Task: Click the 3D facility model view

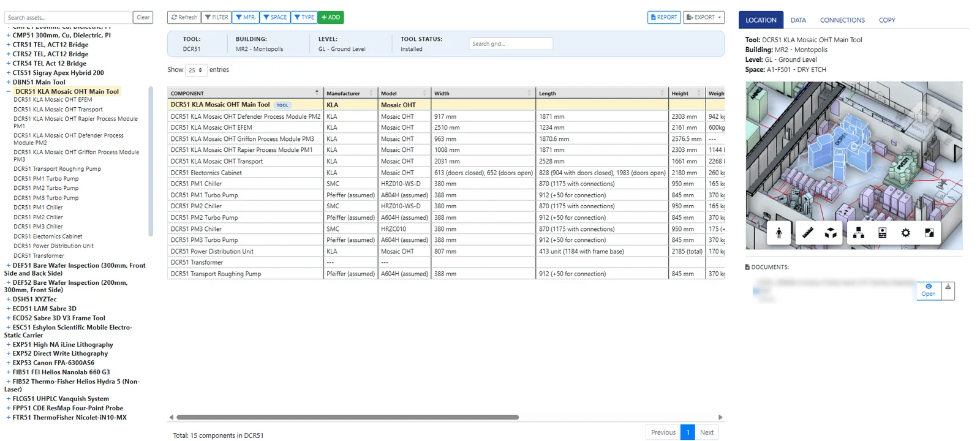Action: pyautogui.click(x=854, y=165)
